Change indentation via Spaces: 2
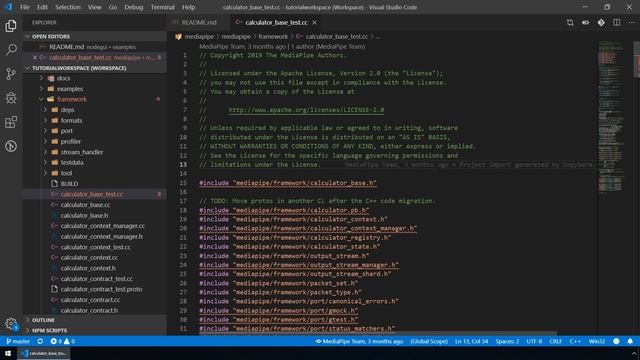 click(507, 341)
